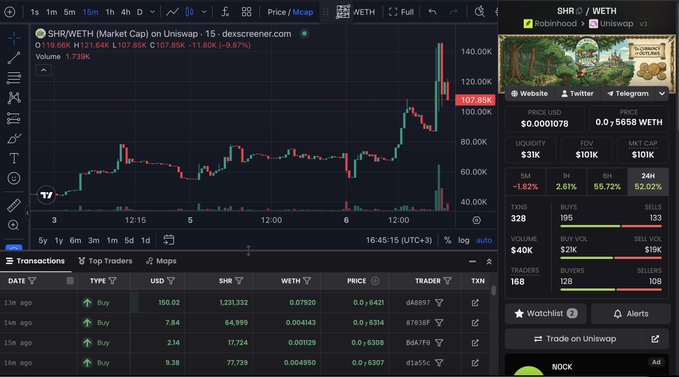
Task: Switch chart to Mcap display
Action: 303,12
